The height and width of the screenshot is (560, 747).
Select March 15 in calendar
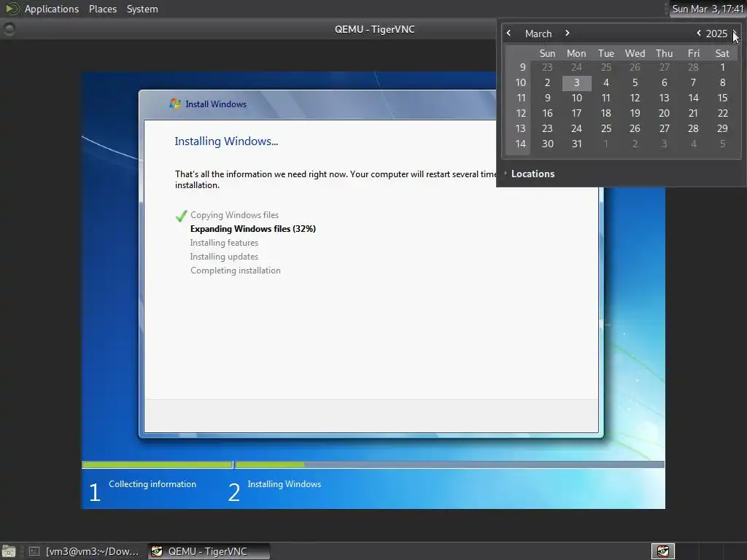(x=722, y=98)
